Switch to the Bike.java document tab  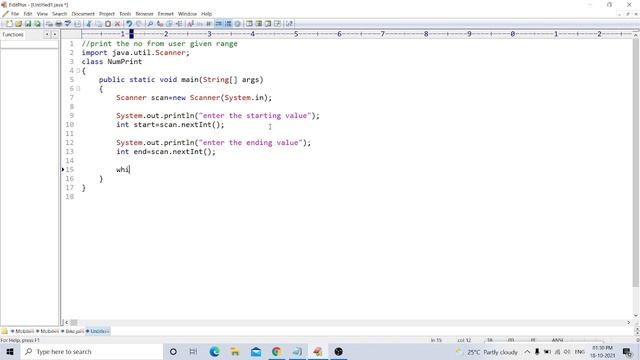(73, 331)
